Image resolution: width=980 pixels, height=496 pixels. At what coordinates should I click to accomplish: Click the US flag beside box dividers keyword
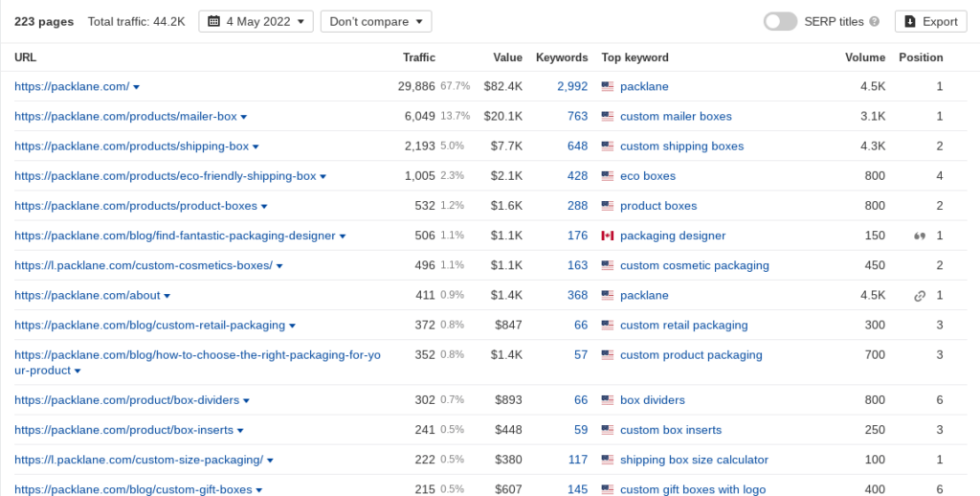(608, 400)
